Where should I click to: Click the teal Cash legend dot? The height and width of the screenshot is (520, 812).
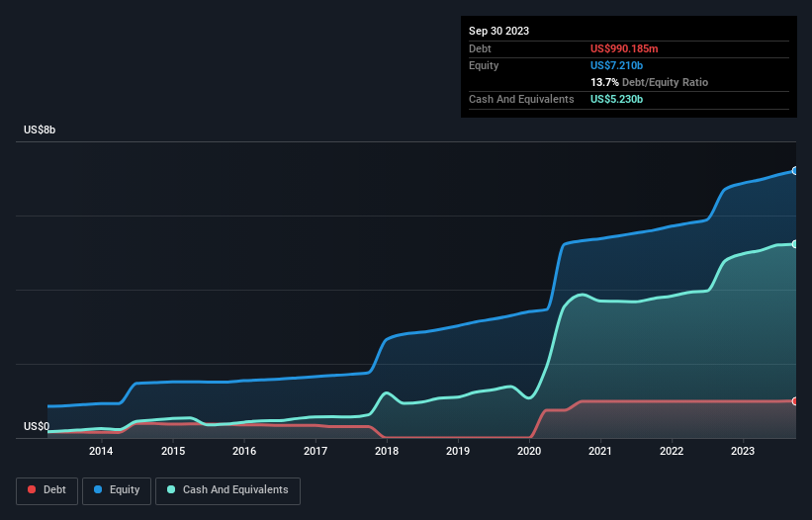pos(171,489)
